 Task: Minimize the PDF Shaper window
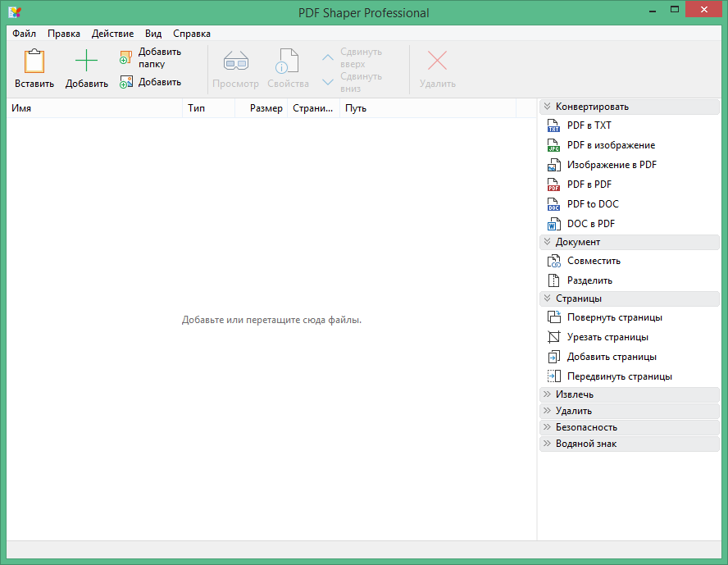pyautogui.click(x=653, y=10)
